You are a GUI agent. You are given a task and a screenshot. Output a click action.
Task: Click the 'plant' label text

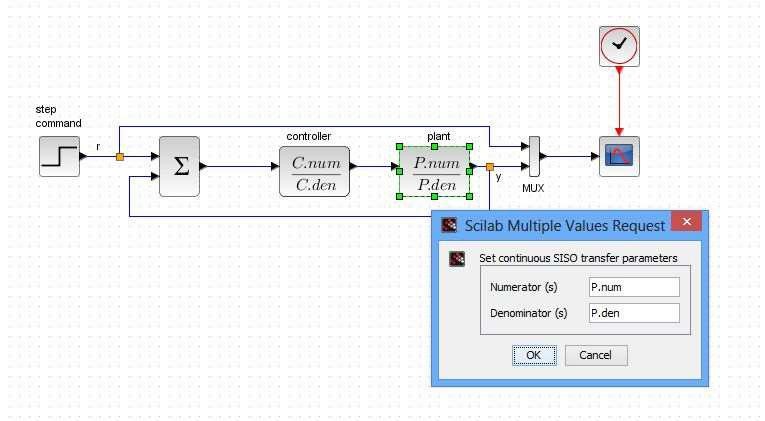(439, 137)
